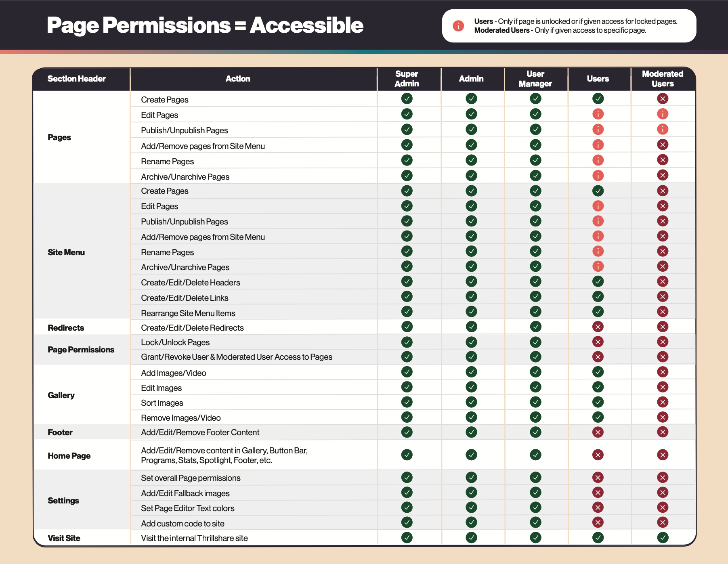The width and height of the screenshot is (728, 564).
Task: Click Users checkmark for Rearrange Site Menu Items
Action: [x=598, y=312]
